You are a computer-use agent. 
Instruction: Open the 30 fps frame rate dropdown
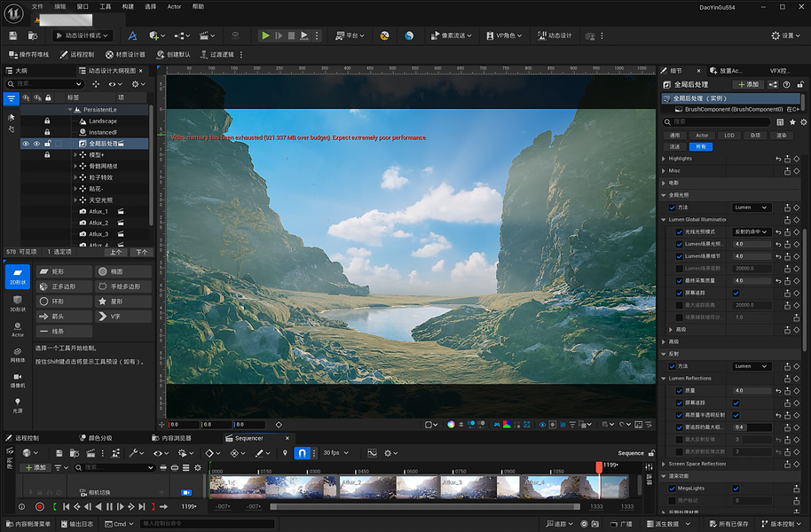[x=335, y=453]
